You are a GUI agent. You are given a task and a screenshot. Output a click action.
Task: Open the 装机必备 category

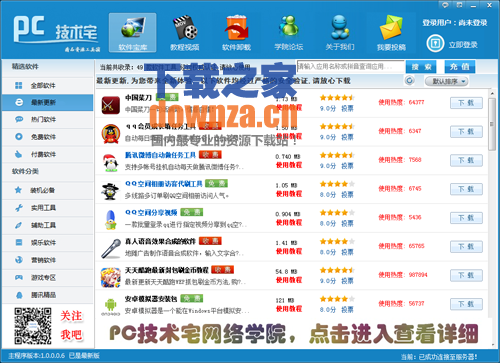click(47, 190)
